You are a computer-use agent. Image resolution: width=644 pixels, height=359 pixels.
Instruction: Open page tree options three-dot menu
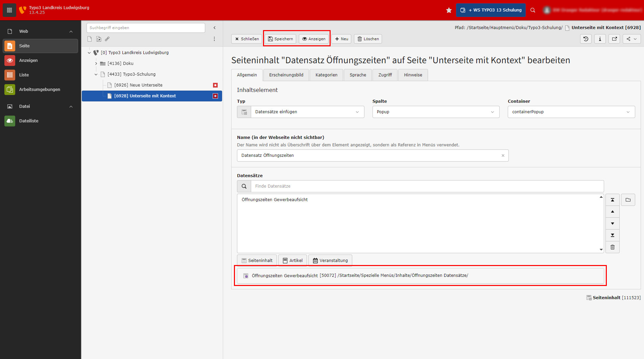[214, 39]
